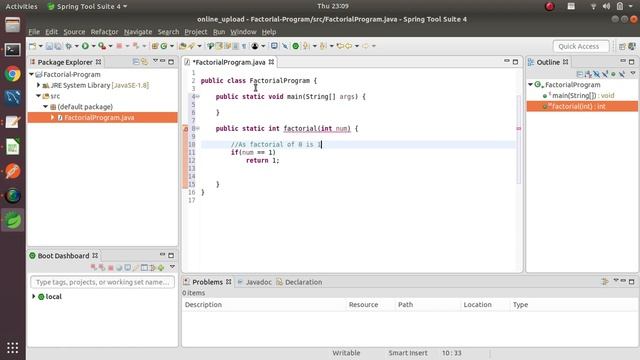This screenshot has width=640, height=360.
Task: Open Package Explorer view menu dropdown
Action: point(155,61)
